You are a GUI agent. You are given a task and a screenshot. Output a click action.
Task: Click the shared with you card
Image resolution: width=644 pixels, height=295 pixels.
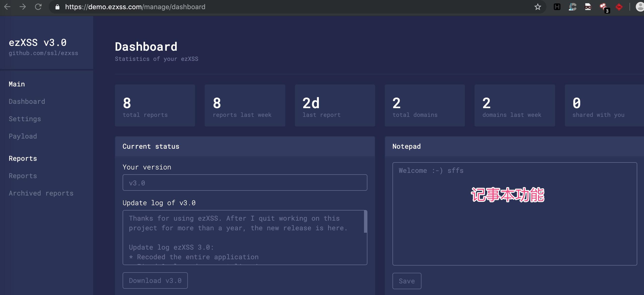pyautogui.click(x=604, y=105)
